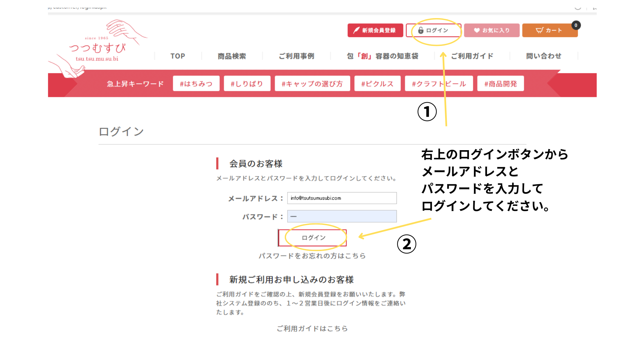Open the ご利用ガイド menu item
Viewport: 644px width, 362px height.
(x=472, y=56)
